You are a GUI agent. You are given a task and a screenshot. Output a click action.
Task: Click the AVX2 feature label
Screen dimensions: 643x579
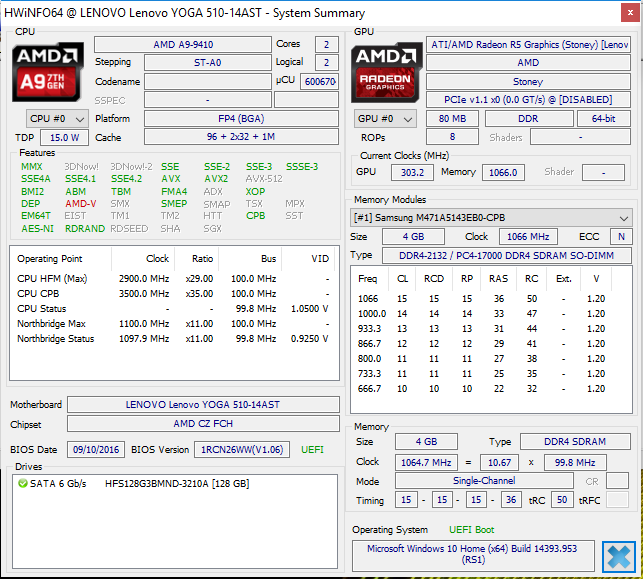coord(216,179)
